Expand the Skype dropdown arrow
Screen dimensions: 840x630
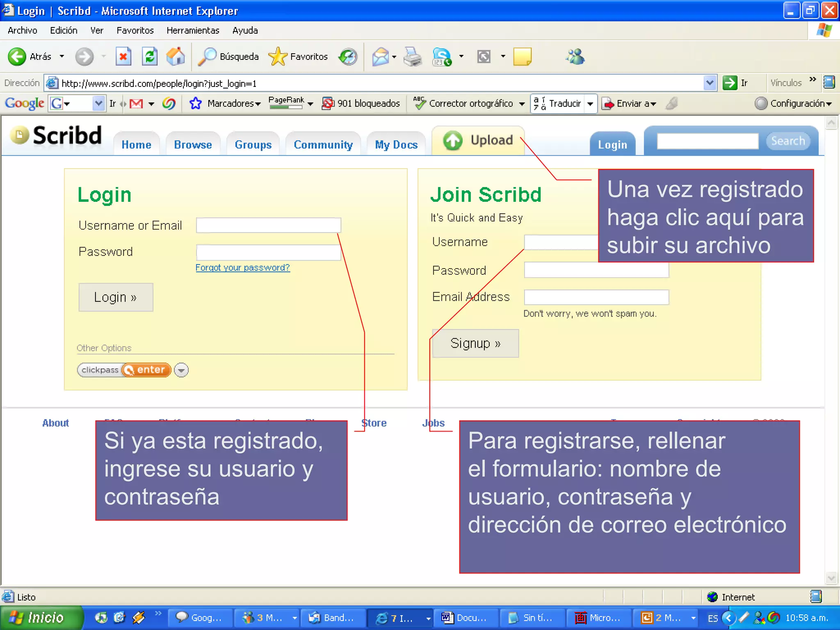[x=461, y=57]
